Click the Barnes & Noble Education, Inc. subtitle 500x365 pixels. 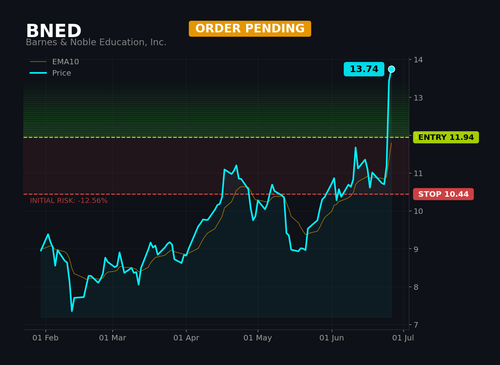96,42
